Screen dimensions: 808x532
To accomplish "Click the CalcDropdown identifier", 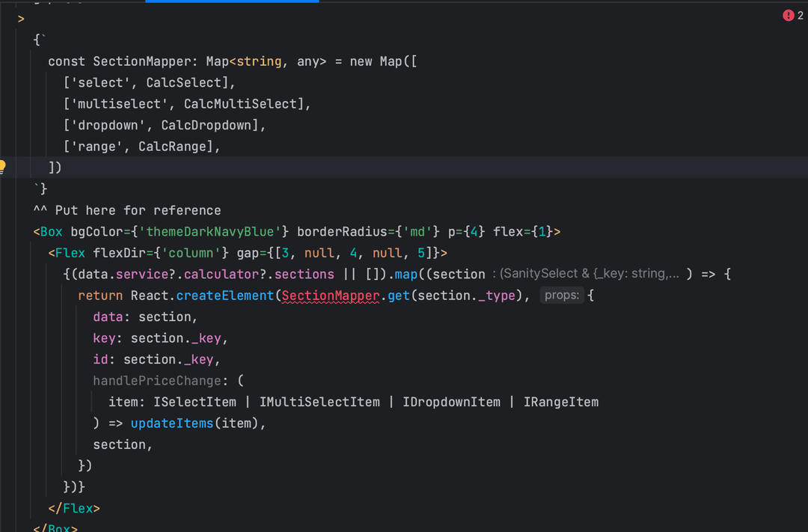I will pyautogui.click(x=206, y=125).
